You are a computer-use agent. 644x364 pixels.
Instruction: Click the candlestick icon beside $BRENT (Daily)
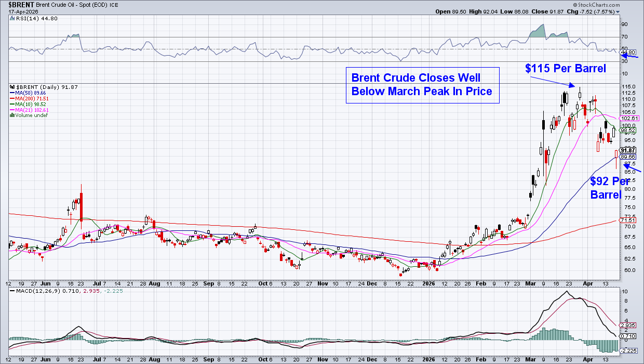[11, 86]
